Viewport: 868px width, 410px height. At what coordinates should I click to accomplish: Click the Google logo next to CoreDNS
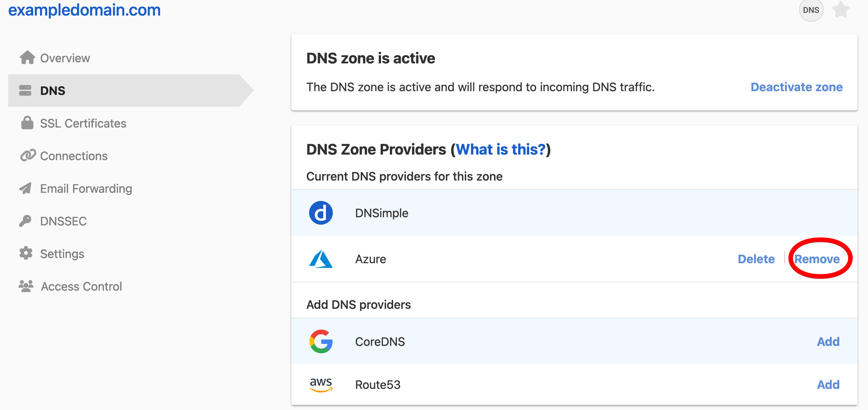(x=321, y=341)
